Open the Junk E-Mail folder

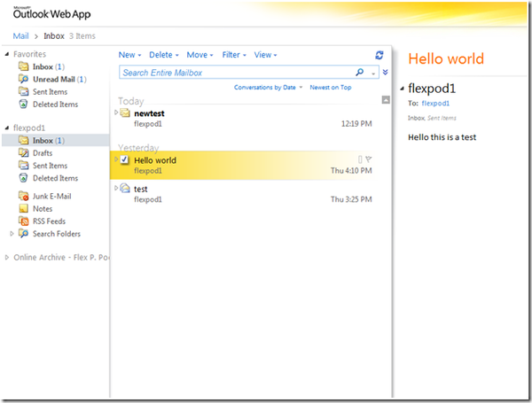[x=51, y=197]
